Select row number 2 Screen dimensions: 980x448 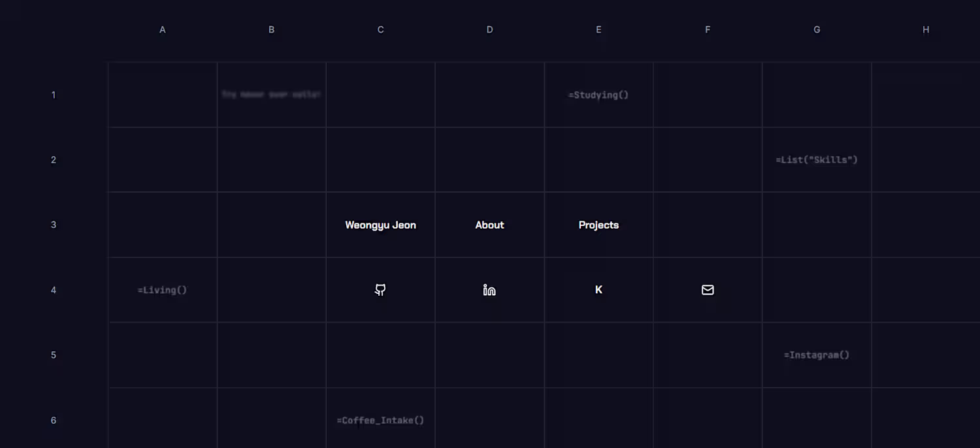click(54, 159)
